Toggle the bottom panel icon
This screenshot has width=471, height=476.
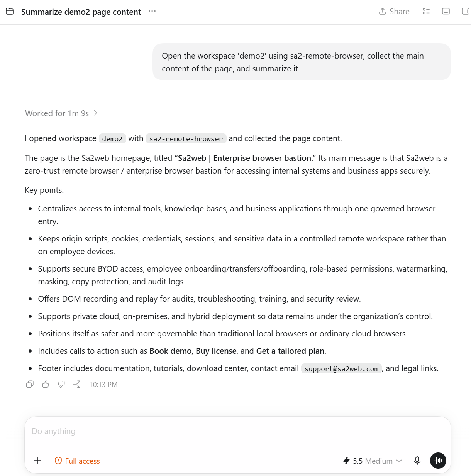click(x=446, y=12)
